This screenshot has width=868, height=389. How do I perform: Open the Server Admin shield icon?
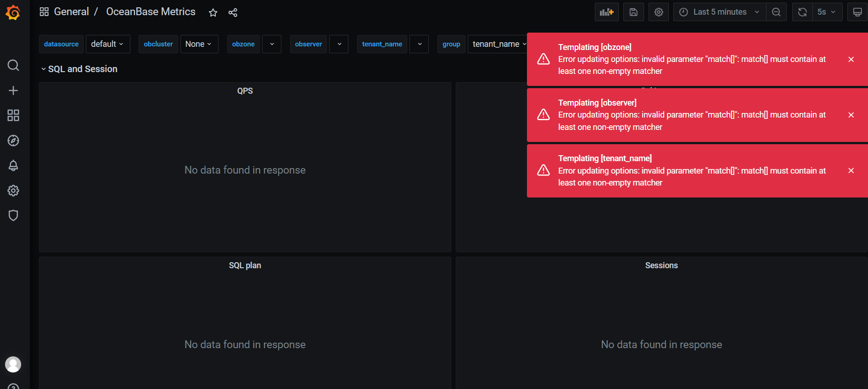(13, 215)
